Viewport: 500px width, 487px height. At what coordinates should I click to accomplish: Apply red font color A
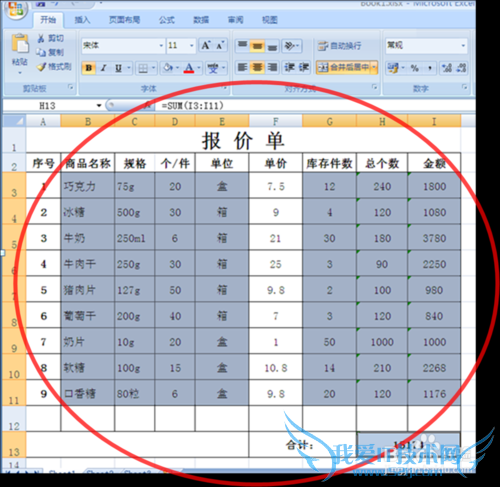tap(189, 68)
